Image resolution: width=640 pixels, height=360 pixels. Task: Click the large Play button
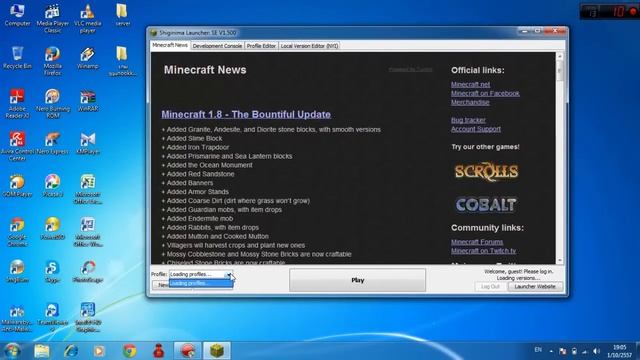click(358, 280)
